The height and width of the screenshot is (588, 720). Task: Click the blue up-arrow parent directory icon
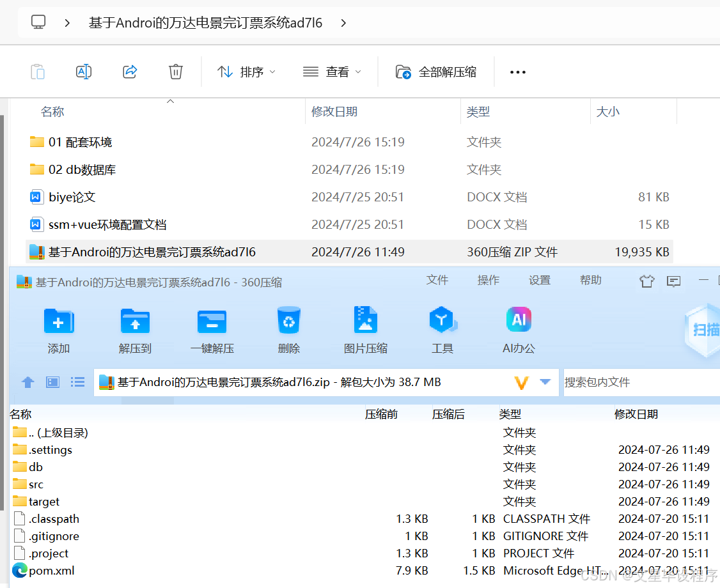28,382
